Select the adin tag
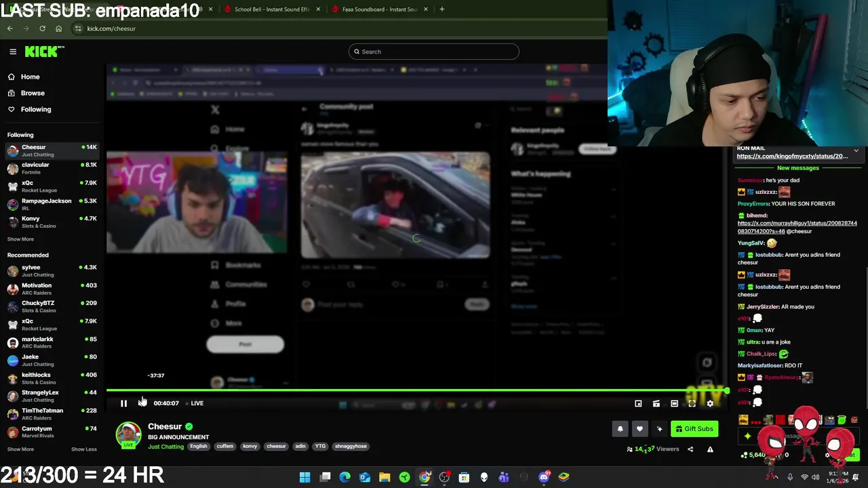Screen dimensions: 868x488 pyautogui.click(x=300, y=447)
